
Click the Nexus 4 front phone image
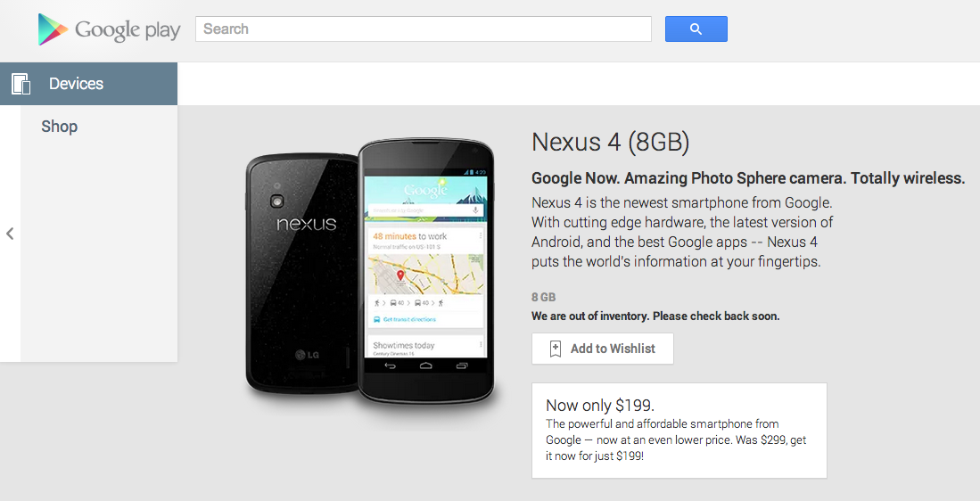(425, 270)
